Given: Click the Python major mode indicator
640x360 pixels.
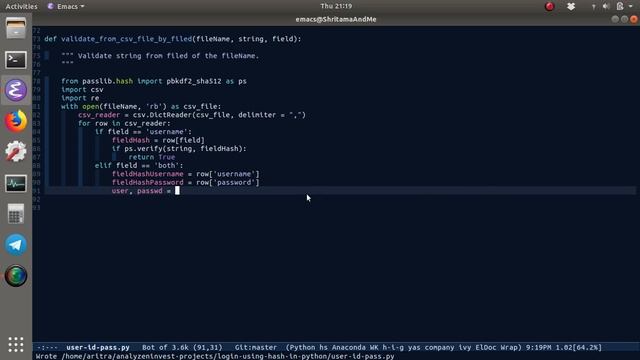Looking at the screenshot, I should pos(302,347).
